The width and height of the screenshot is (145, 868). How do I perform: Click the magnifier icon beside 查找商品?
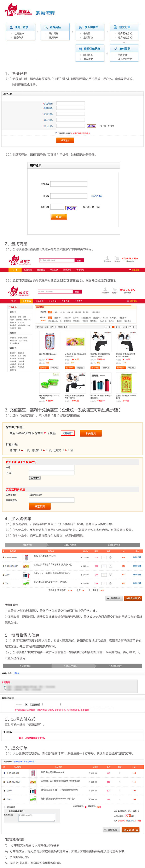46,27
